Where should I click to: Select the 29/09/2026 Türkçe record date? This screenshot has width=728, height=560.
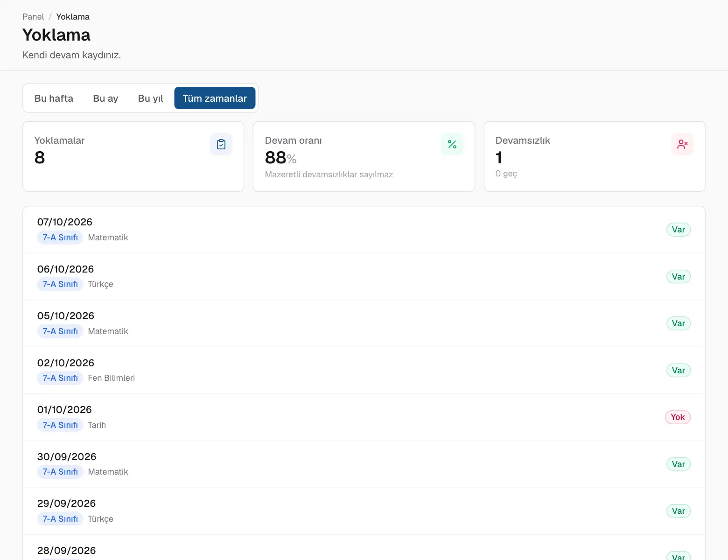tap(66, 504)
